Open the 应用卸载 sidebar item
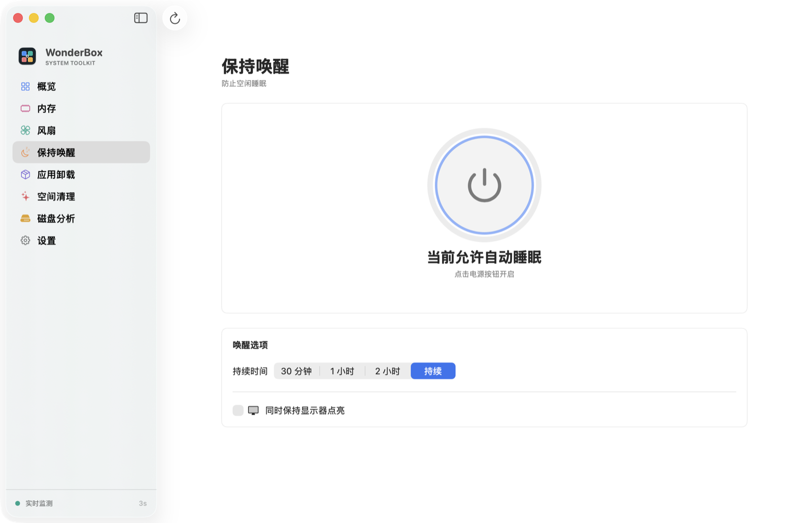 (81, 174)
